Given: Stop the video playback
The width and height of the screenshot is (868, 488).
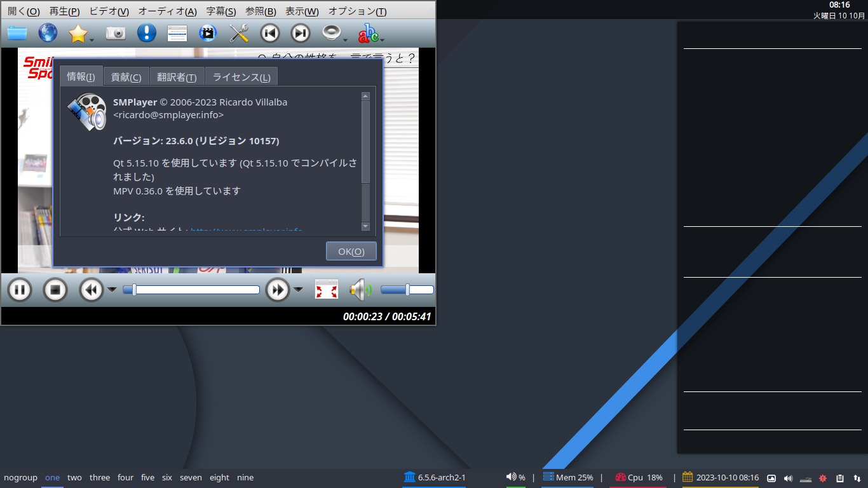Looking at the screenshot, I should pos(55,290).
